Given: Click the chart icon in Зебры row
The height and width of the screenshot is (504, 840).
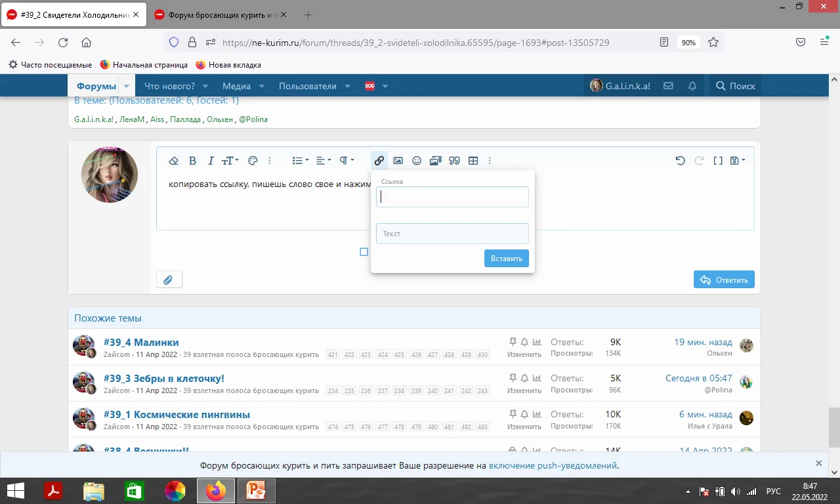Looking at the screenshot, I should tap(537, 378).
